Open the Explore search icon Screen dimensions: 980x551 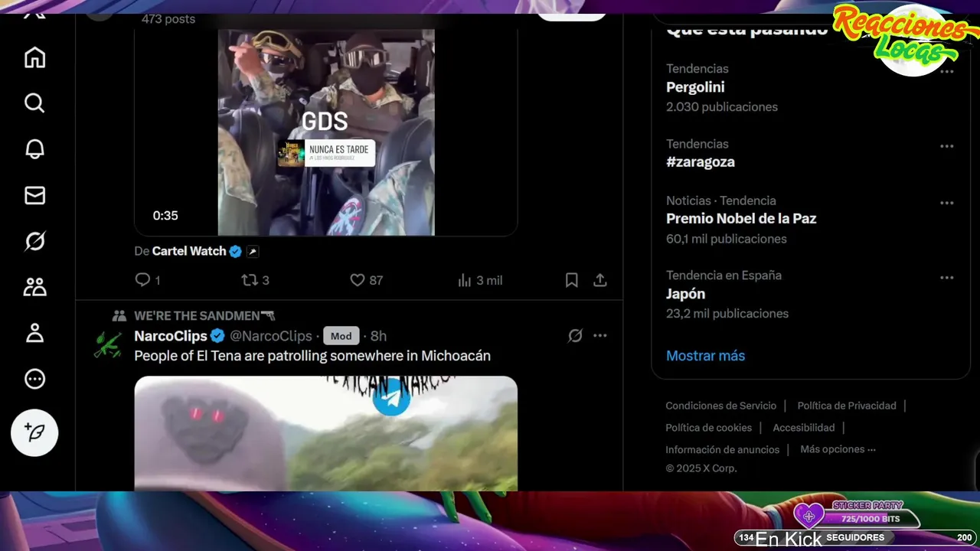pos(34,103)
